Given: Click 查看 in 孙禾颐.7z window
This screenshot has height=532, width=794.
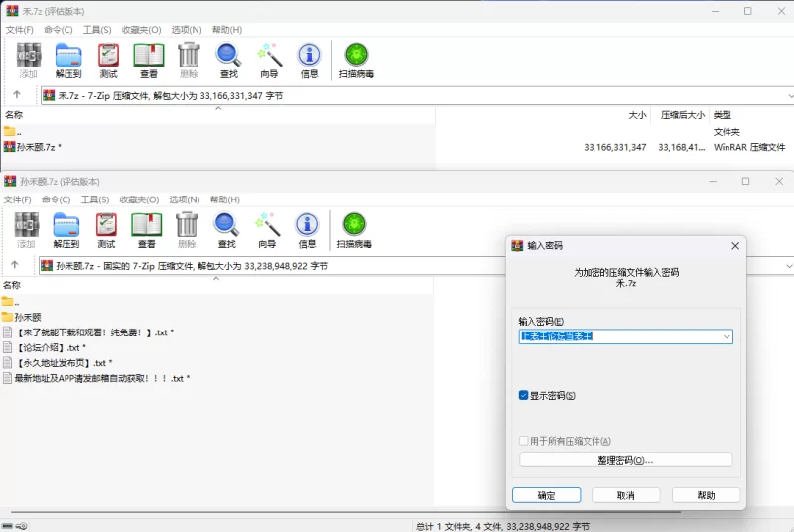Looking at the screenshot, I should pyautogui.click(x=146, y=231).
